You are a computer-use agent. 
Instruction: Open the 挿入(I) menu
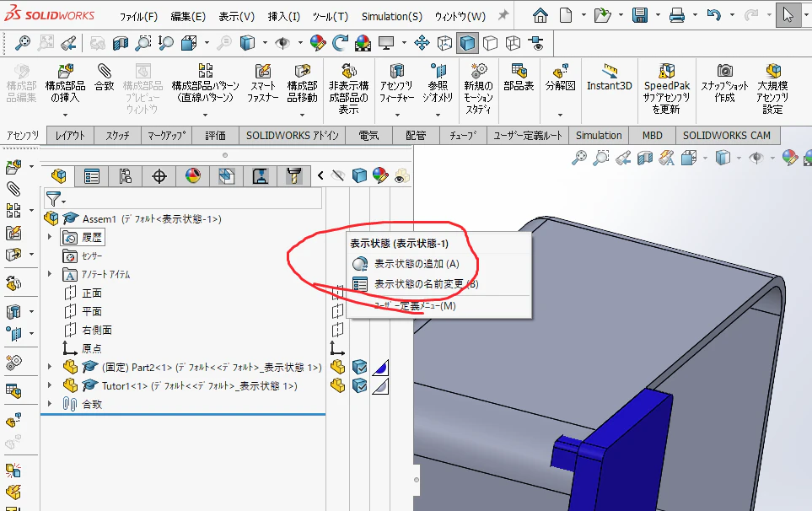point(284,17)
